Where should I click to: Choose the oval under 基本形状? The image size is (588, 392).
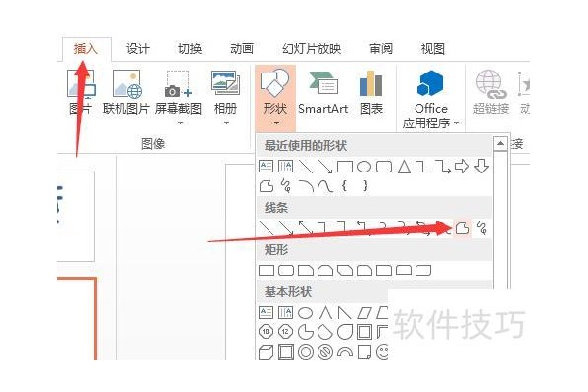coord(305,313)
